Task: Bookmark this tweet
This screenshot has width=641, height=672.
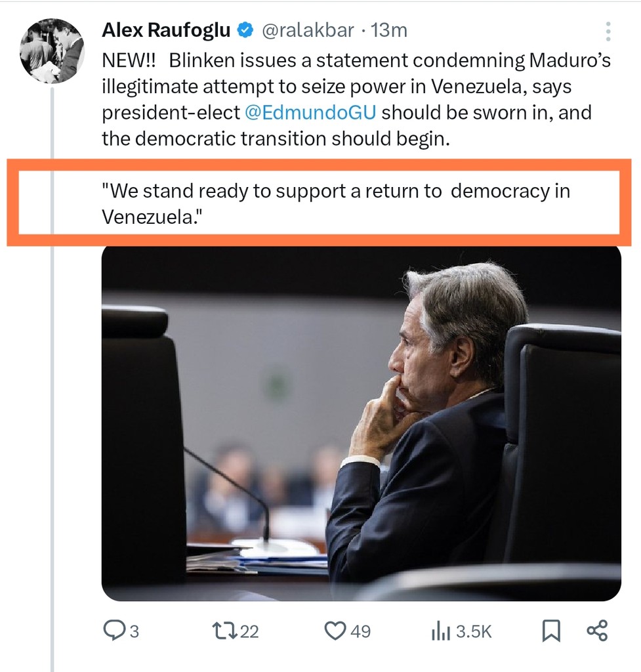Action: click(550, 631)
